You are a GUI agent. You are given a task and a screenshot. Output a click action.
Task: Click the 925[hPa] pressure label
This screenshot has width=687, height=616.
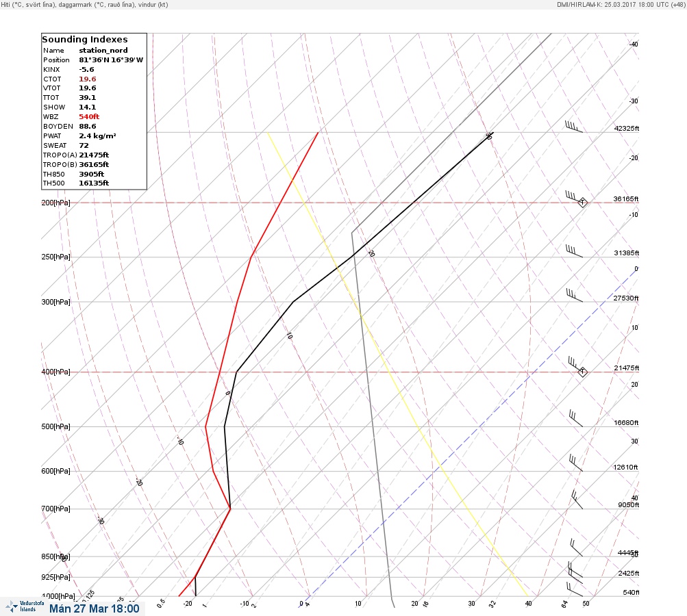55,577
